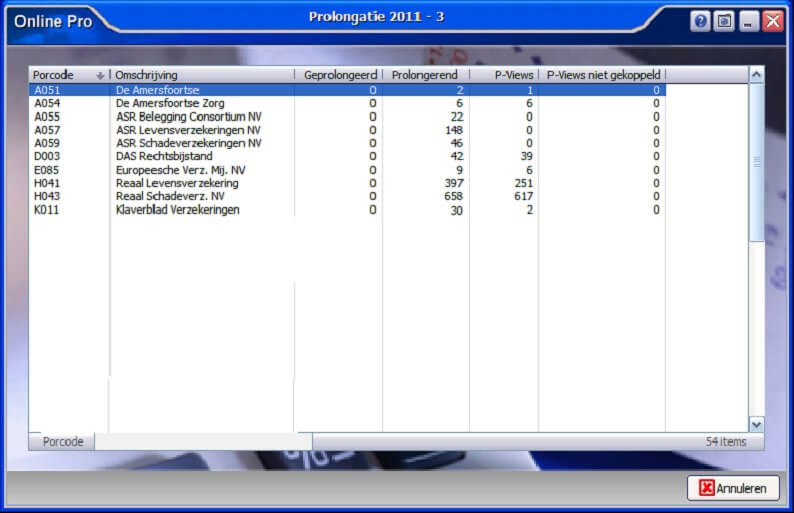
Task: Click the scroll up arrow of the list
Action: tap(757, 75)
